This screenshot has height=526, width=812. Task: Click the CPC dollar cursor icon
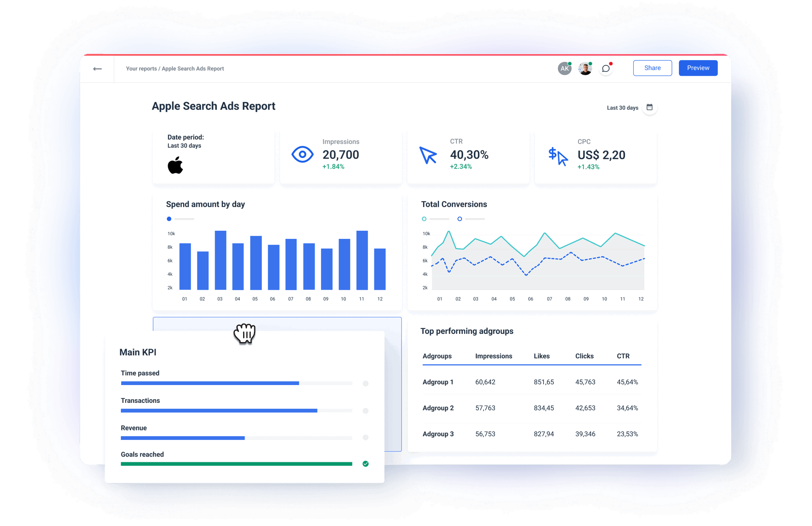tap(558, 156)
